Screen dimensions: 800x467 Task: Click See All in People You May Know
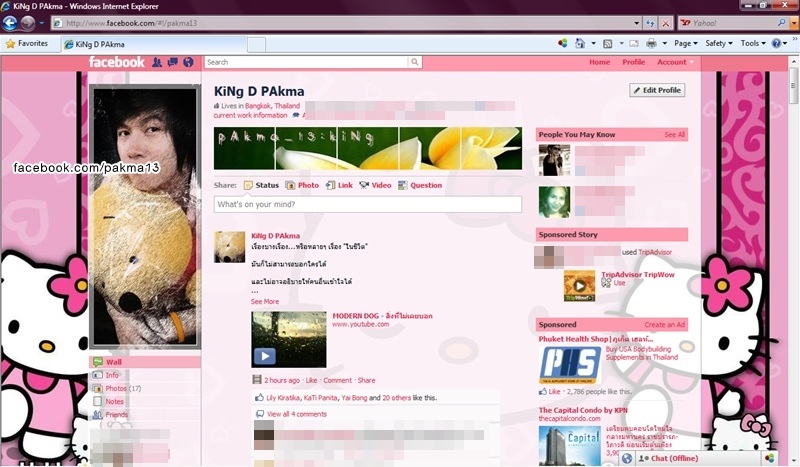pyautogui.click(x=674, y=135)
